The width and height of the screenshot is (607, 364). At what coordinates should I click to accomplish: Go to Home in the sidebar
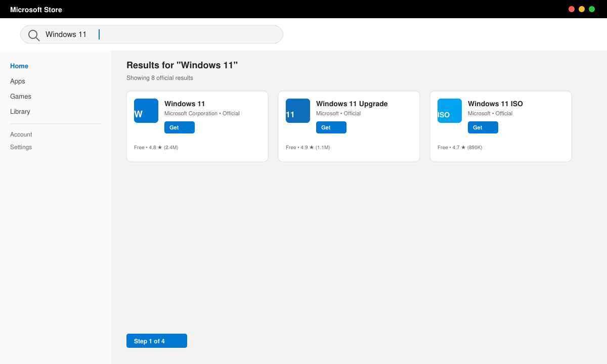click(x=19, y=66)
